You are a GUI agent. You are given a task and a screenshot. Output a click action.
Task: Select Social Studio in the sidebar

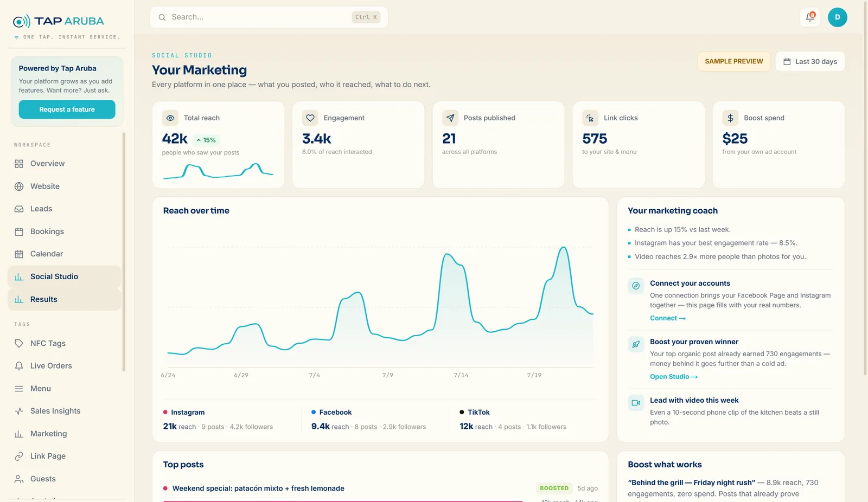click(65, 276)
